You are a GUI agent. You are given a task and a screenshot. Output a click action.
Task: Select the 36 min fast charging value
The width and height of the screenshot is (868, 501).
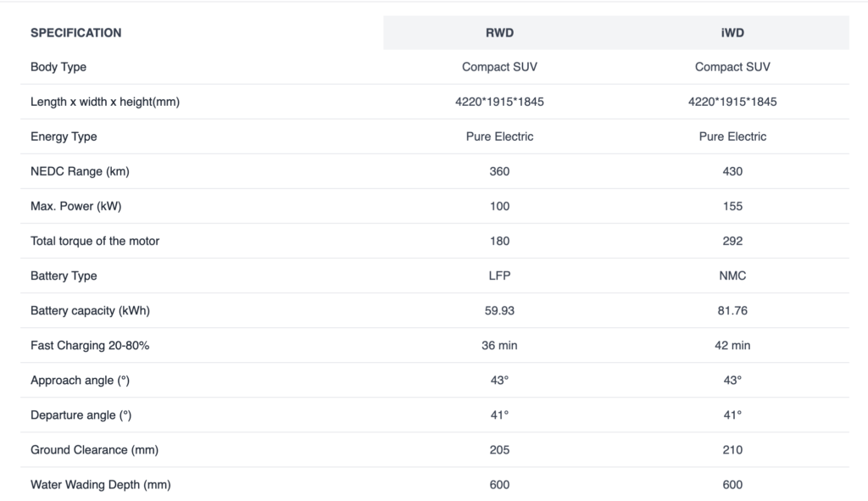[x=499, y=345]
